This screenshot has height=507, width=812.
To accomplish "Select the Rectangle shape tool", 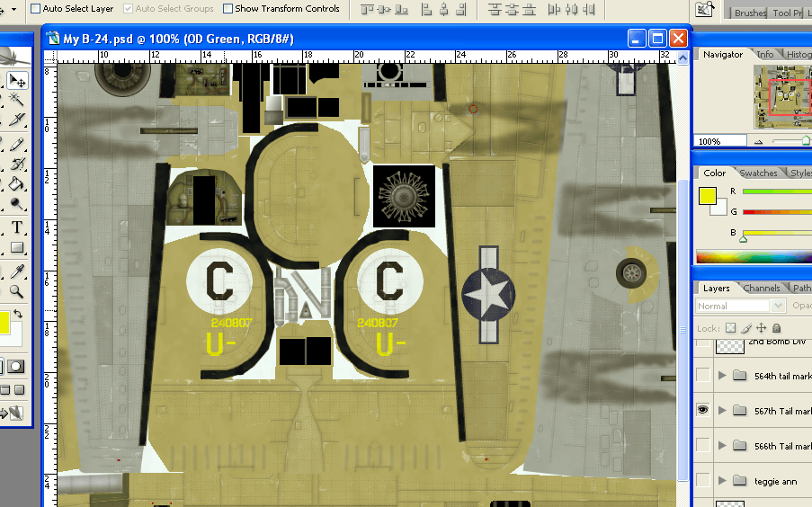I will point(17,248).
